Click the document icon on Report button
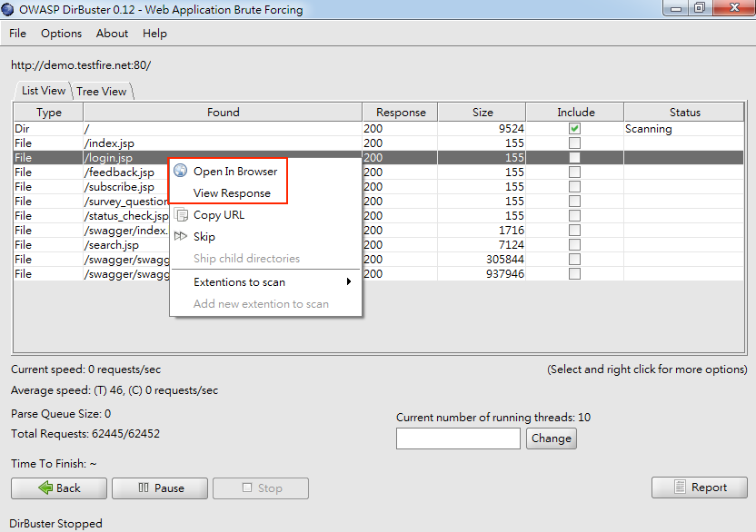 tap(680, 488)
